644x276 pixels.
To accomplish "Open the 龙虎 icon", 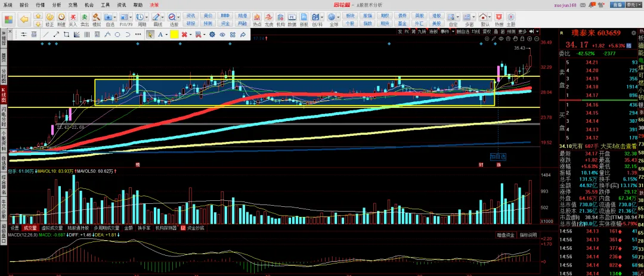I will pyautogui.click(x=268, y=17).
